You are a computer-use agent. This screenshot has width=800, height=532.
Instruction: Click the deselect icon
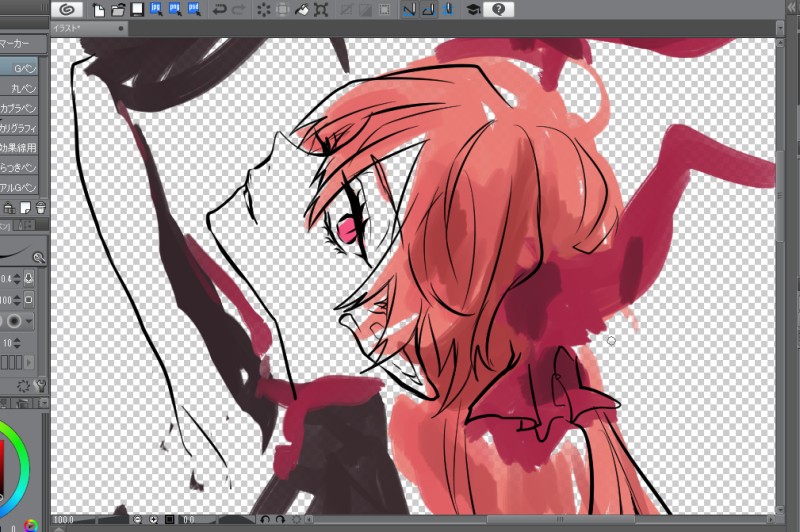tap(346, 10)
